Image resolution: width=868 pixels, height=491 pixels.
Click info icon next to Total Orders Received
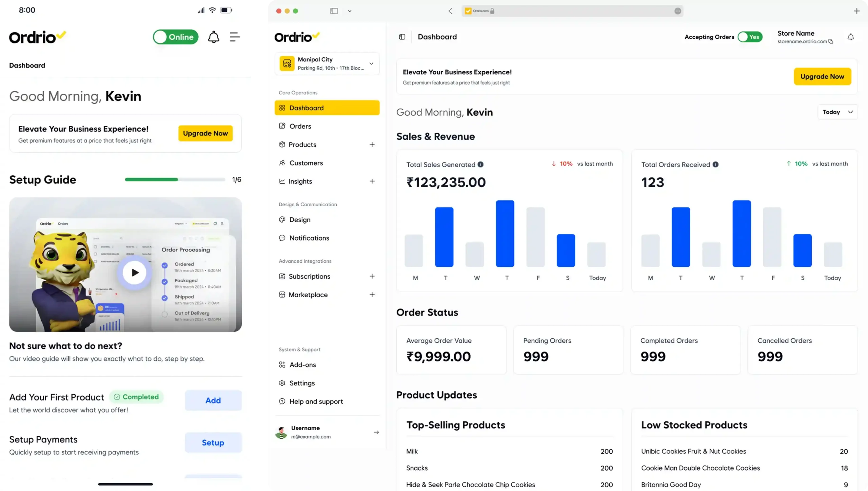click(715, 165)
